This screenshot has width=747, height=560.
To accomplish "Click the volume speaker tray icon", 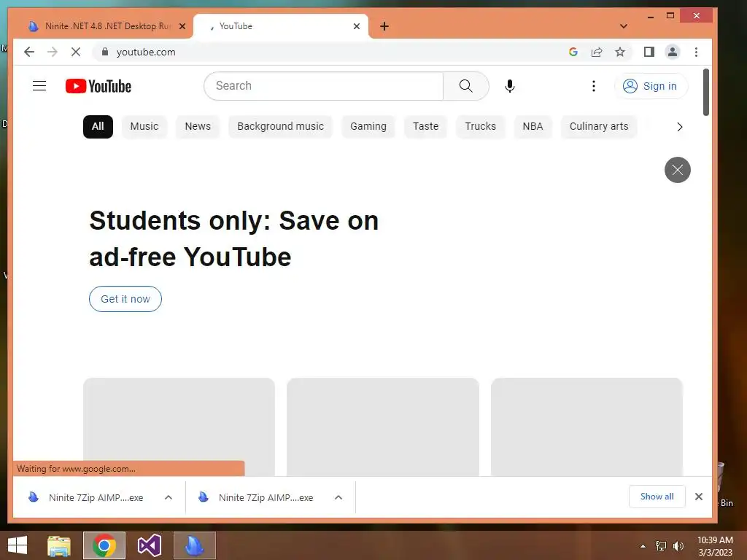I will pos(678,546).
